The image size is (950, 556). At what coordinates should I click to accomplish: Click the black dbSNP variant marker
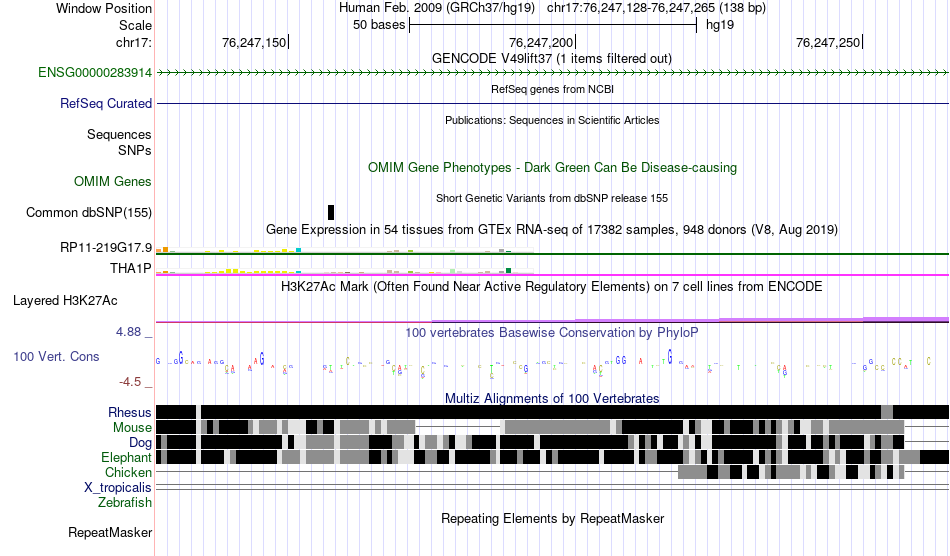[x=331, y=213]
